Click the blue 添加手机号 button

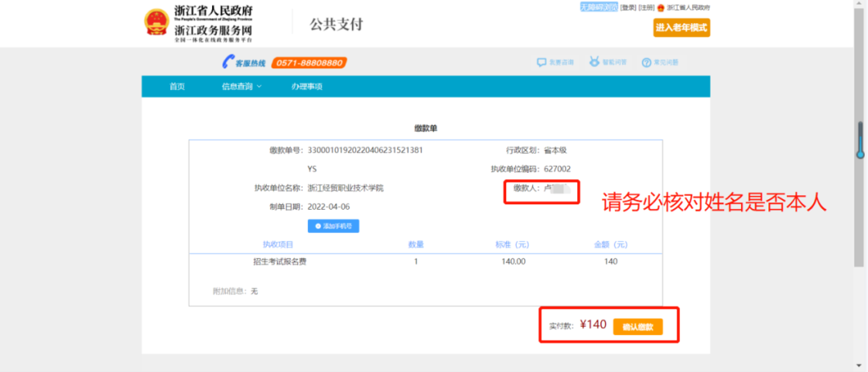coord(333,226)
